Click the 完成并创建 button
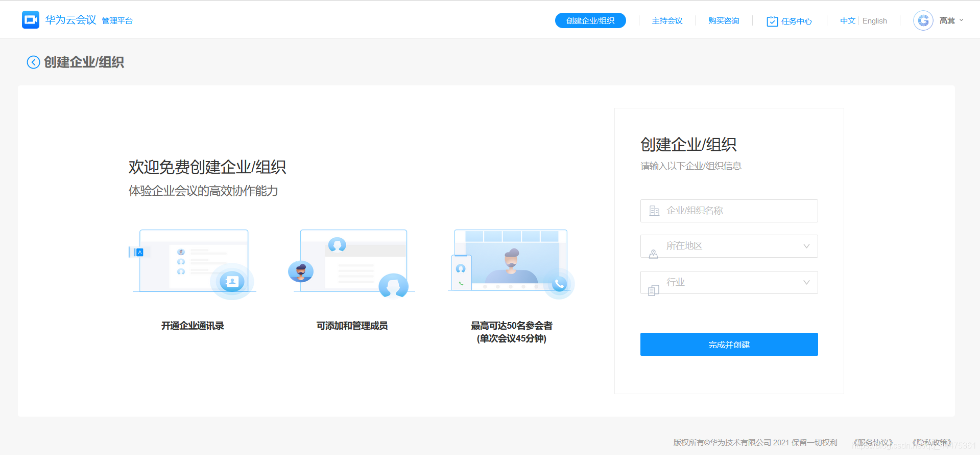 729,344
